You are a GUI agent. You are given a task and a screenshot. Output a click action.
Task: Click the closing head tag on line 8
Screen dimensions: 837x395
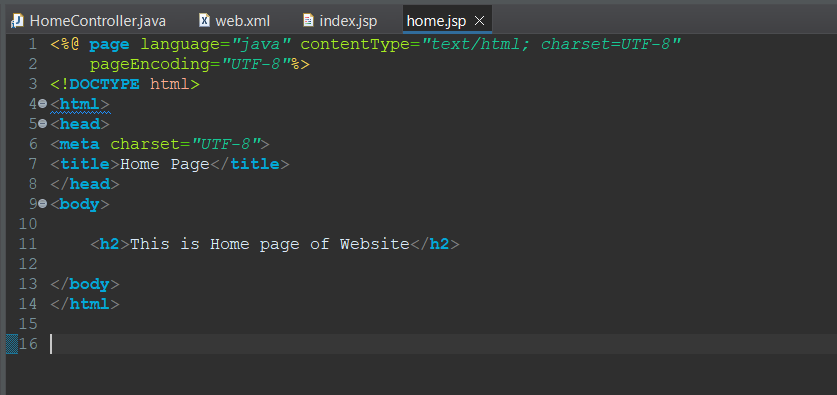pyautogui.click(x=85, y=184)
